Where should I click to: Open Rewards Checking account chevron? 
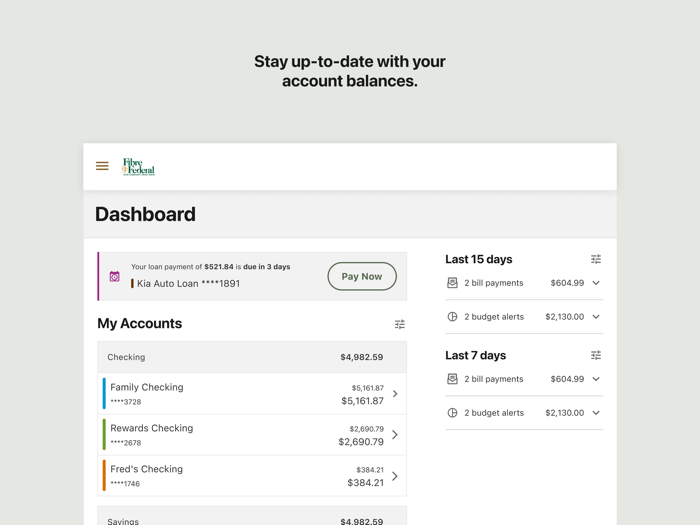395,435
